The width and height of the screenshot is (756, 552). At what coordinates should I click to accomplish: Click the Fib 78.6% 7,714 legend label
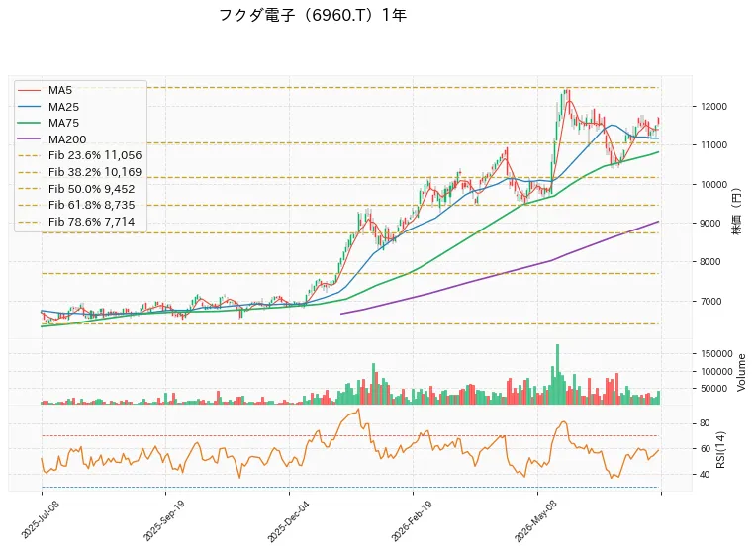(92, 222)
